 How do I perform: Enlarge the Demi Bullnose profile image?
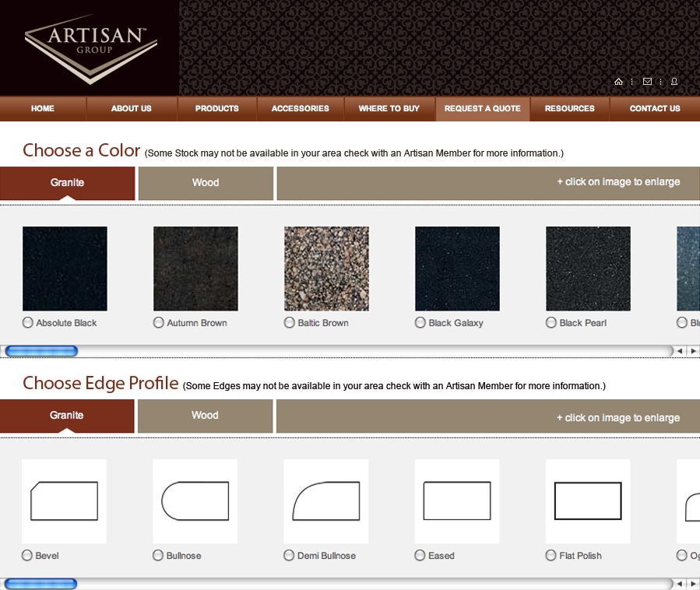[326, 501]
